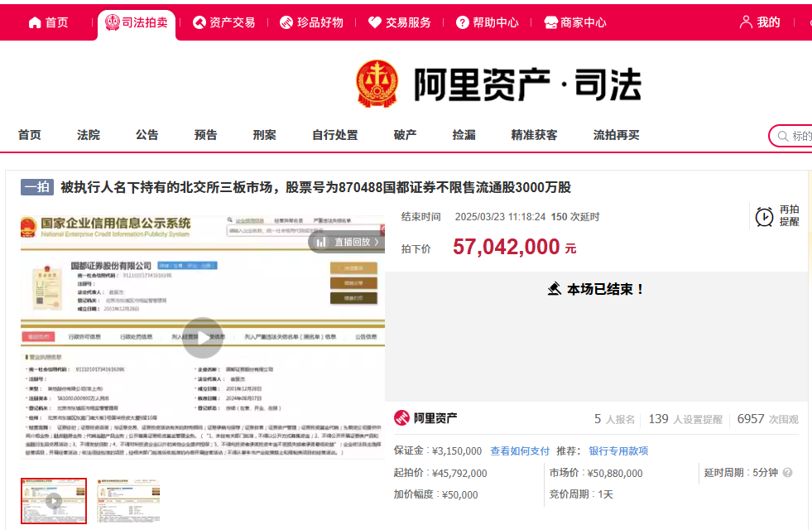Click the end time 2025/03/23 11:18:24
Screen dimensions: 812x530
[500, 217]
